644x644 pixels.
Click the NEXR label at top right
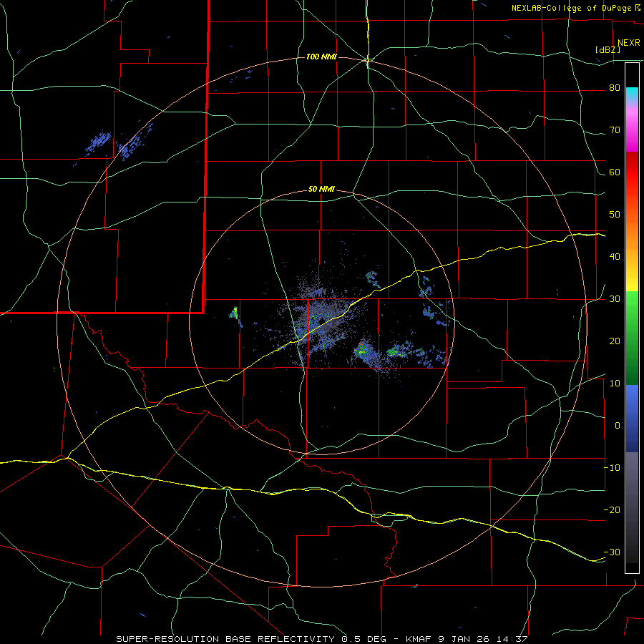tap(628, 43)
